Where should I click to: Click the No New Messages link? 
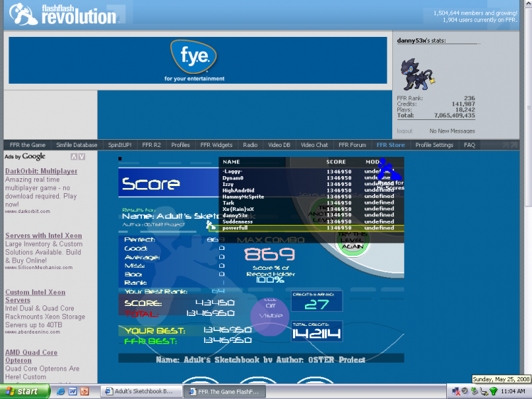[x=453, y=131]
